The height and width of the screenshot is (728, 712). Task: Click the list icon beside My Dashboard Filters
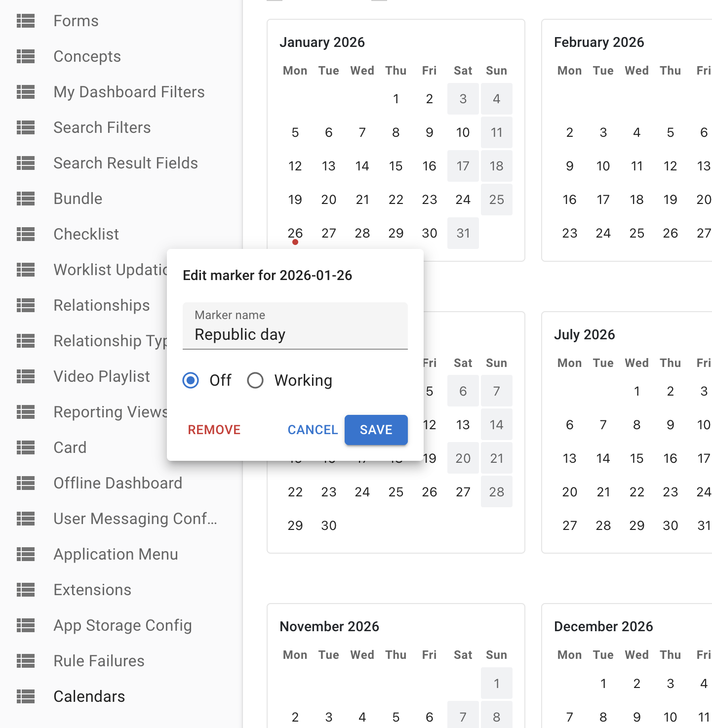click(x=26, y=92)
